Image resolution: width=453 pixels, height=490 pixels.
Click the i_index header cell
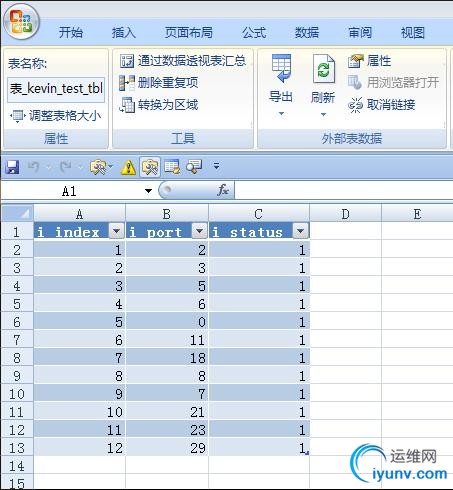click(79, 231)
